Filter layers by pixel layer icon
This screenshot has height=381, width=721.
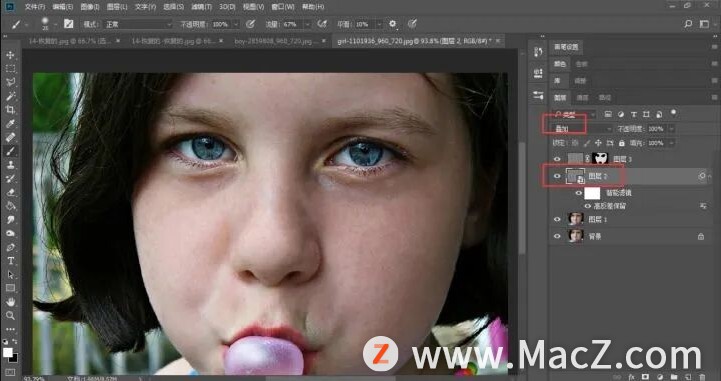[x=608, y=114]
